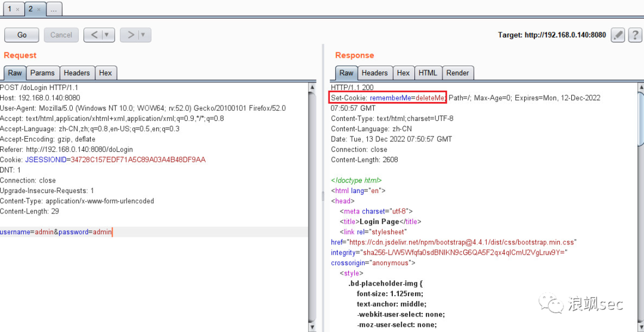Click the Go button to send request

[22, 35]
